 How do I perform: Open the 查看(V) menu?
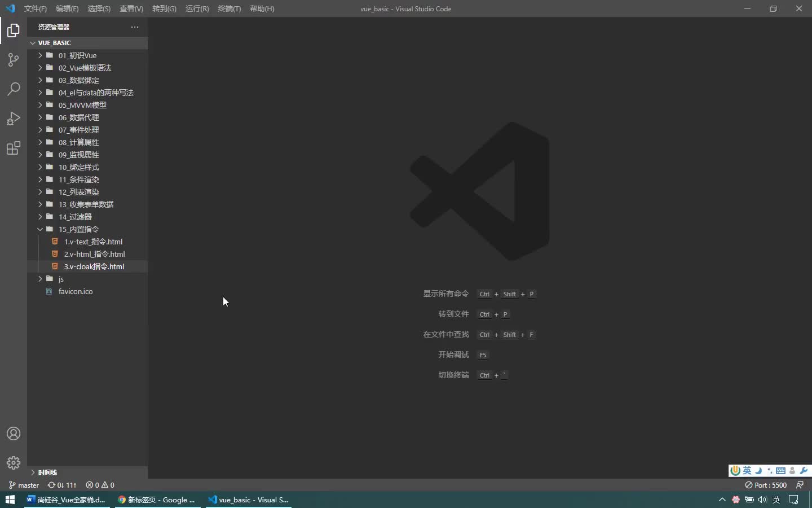pos(131,8)
